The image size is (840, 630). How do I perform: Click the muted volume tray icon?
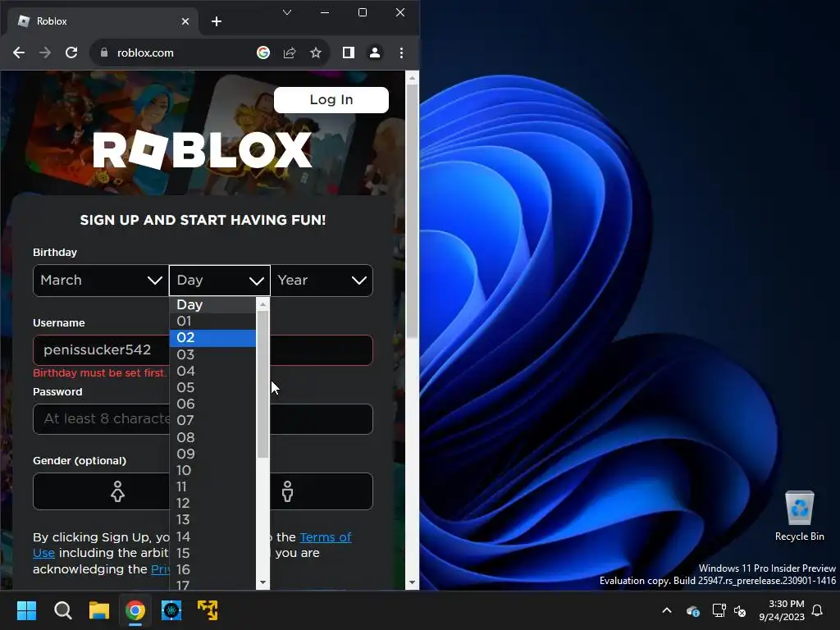(740, 610)
